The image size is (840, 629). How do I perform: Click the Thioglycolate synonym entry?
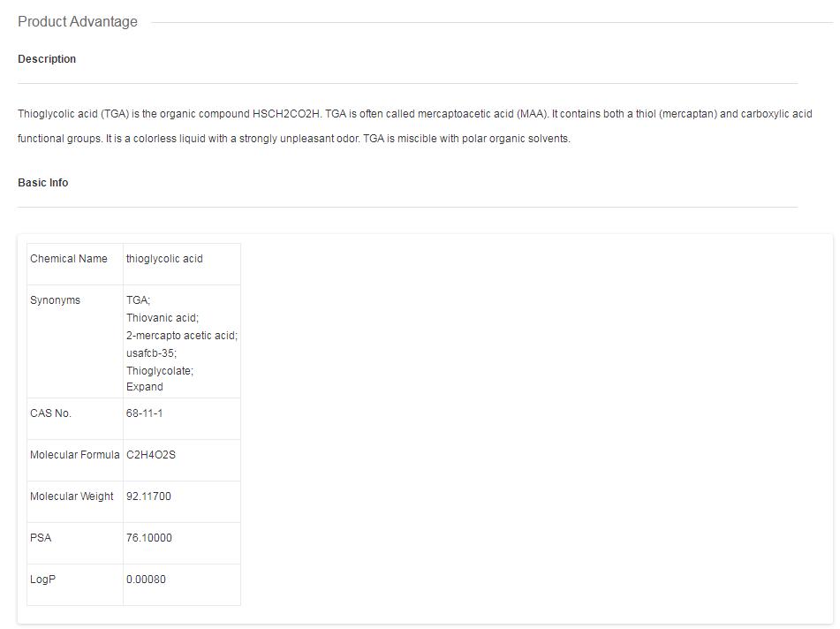160,371
